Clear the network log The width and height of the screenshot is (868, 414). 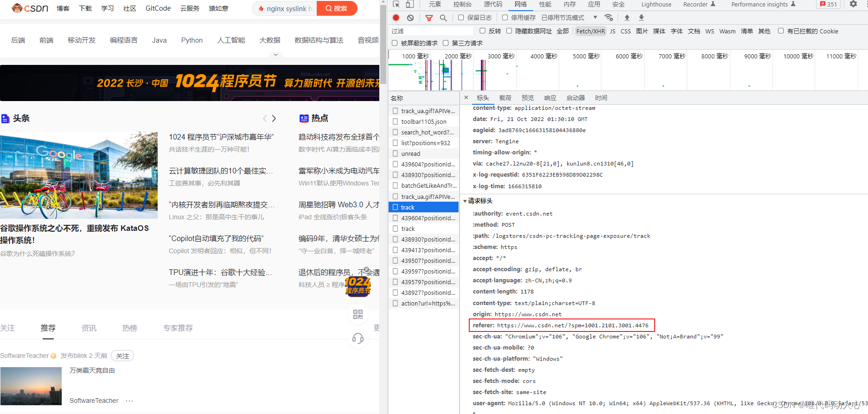pos(410,18)
